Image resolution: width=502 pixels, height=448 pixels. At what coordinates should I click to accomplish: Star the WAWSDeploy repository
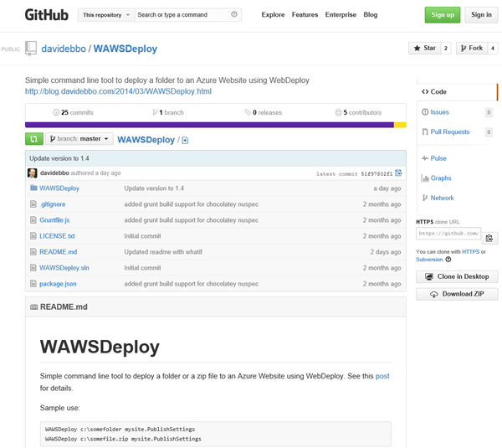424,49
